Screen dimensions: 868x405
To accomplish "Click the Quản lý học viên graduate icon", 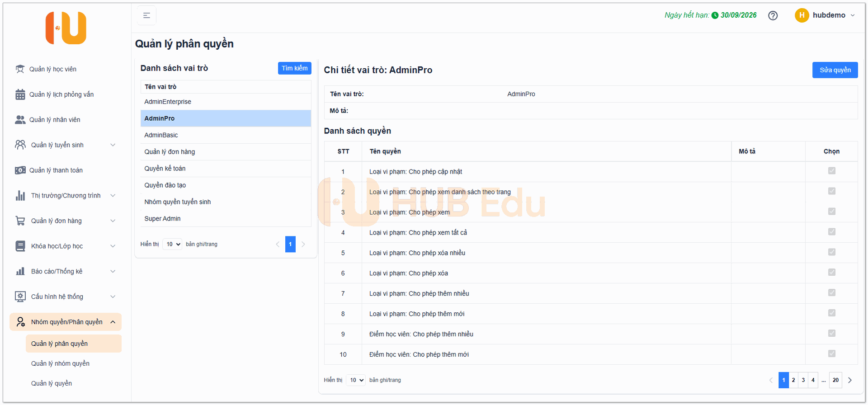I will (20, 69).
